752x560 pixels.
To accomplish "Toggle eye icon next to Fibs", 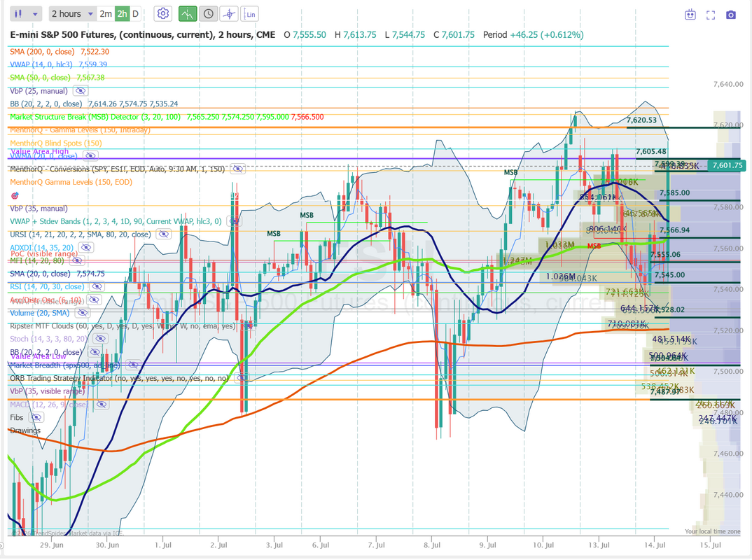I will (36, 418).
